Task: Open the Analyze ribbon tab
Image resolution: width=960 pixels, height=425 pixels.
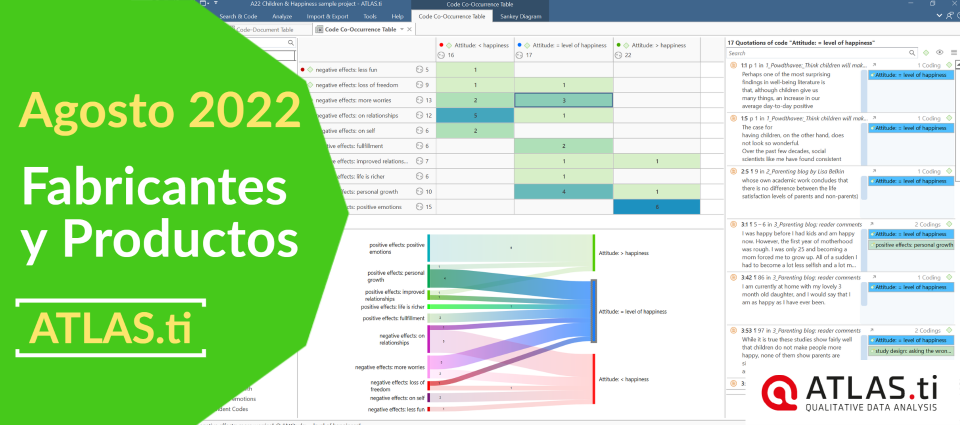Action: 282,17
